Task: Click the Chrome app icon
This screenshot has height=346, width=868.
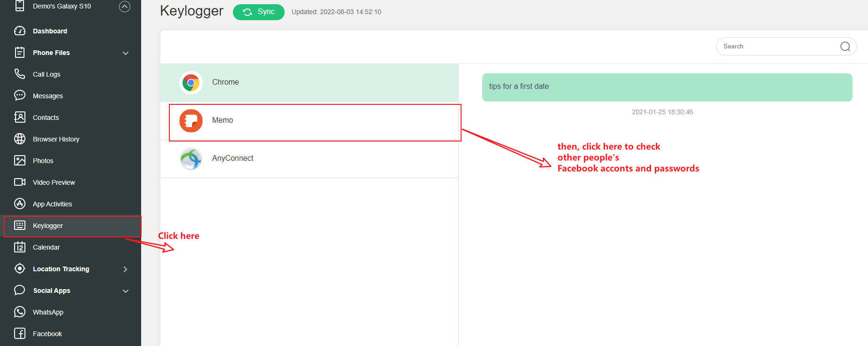Action: [191, 83]
